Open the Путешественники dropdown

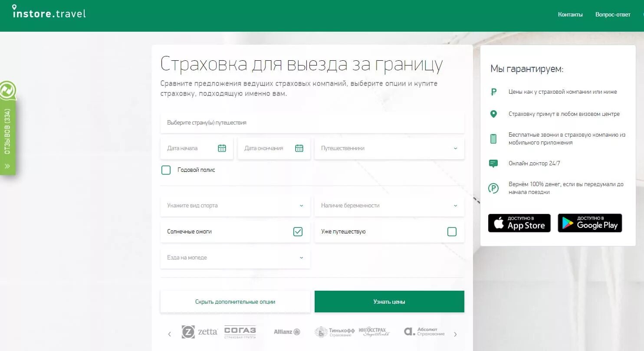coord(389,148)
